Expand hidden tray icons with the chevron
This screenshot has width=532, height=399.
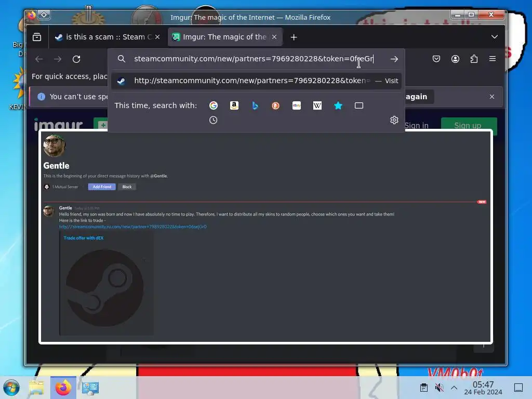tap(454, 388)
